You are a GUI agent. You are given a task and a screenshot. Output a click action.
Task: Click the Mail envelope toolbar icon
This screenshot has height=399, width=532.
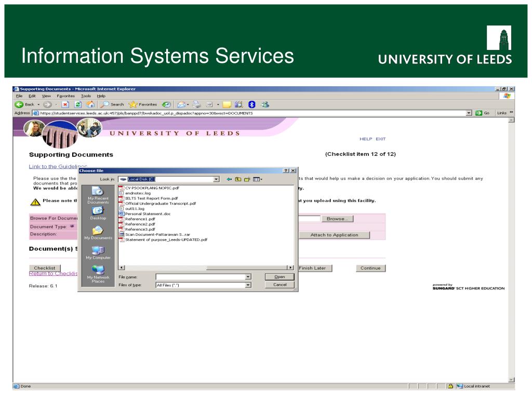[181, 104]
